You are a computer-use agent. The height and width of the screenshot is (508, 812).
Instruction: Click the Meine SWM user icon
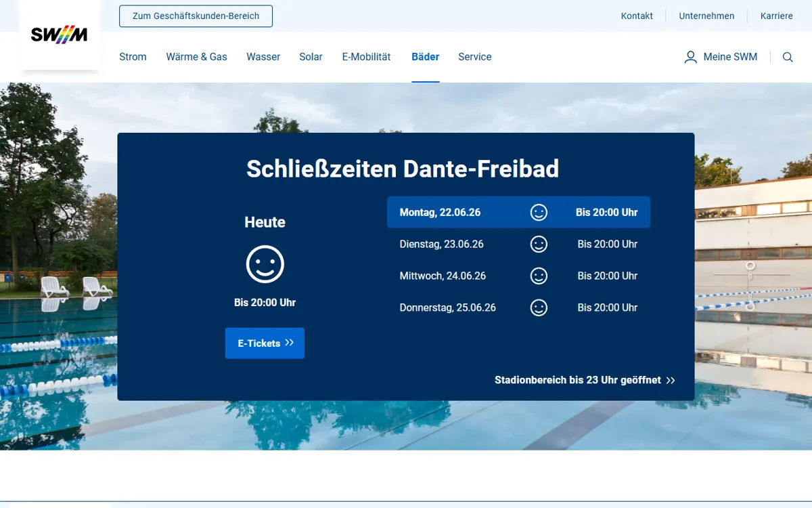coord(690,57)
